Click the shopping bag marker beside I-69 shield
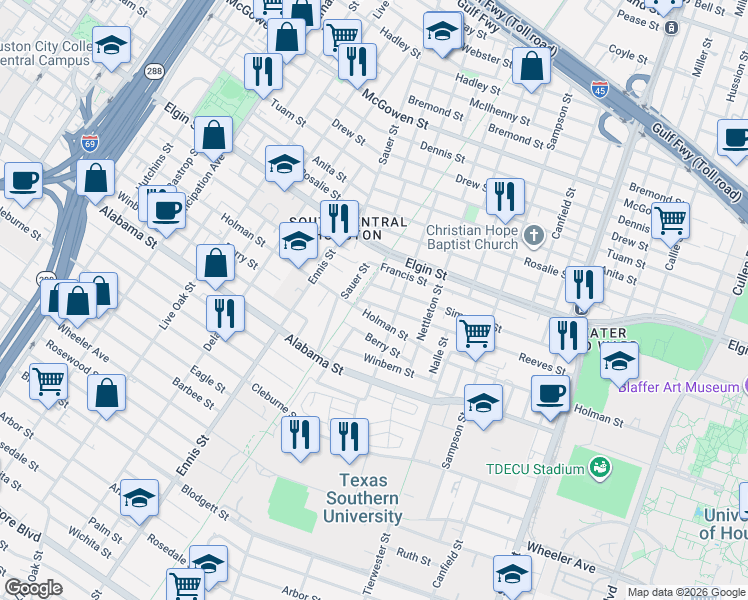The image size is (748, 600). 95,180
